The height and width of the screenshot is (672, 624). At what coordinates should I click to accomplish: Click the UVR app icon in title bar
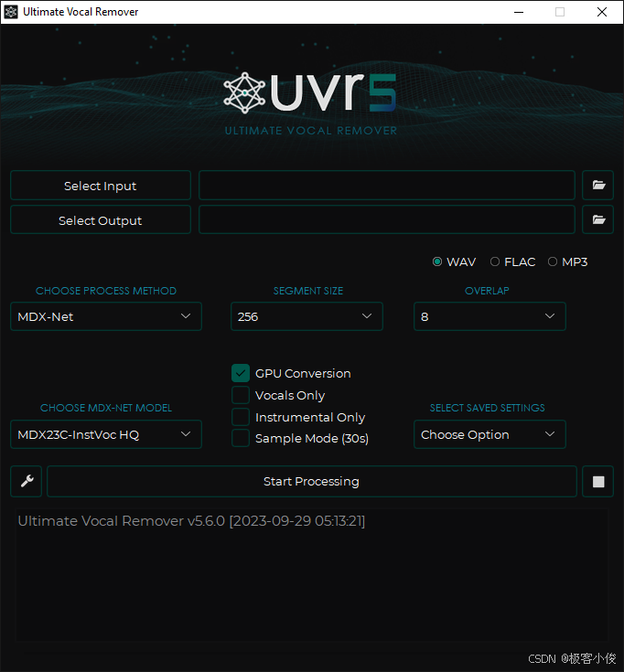tap(11, 12)
